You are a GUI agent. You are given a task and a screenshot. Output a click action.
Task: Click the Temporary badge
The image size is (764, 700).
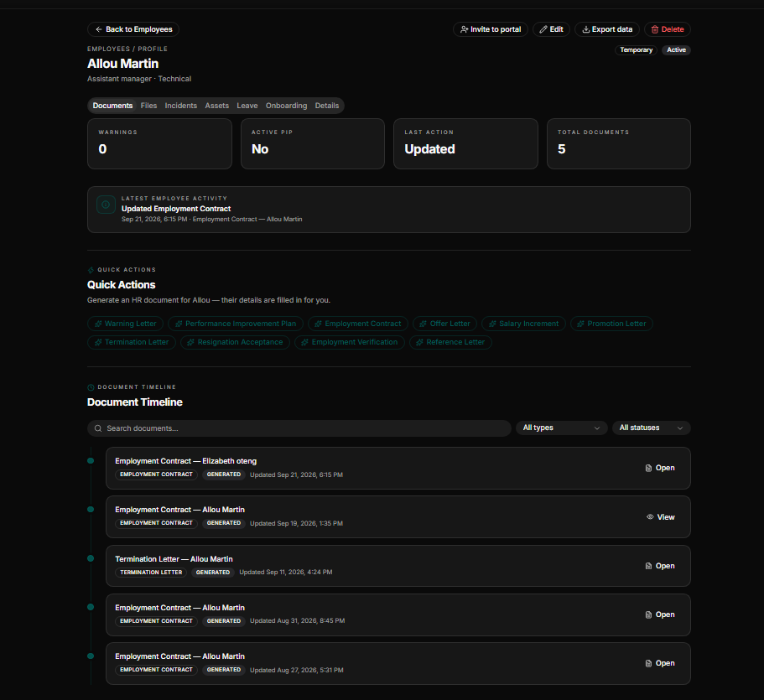(636, 50)
